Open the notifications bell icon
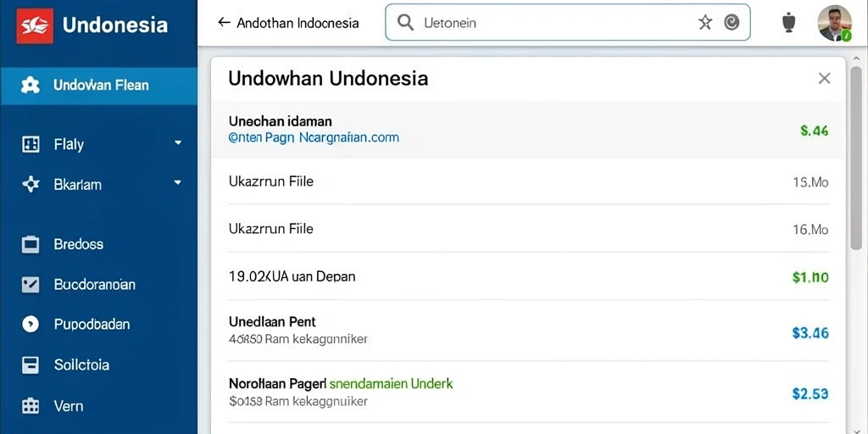Viewport: 868px width, 434px height. tap(789, 23)
